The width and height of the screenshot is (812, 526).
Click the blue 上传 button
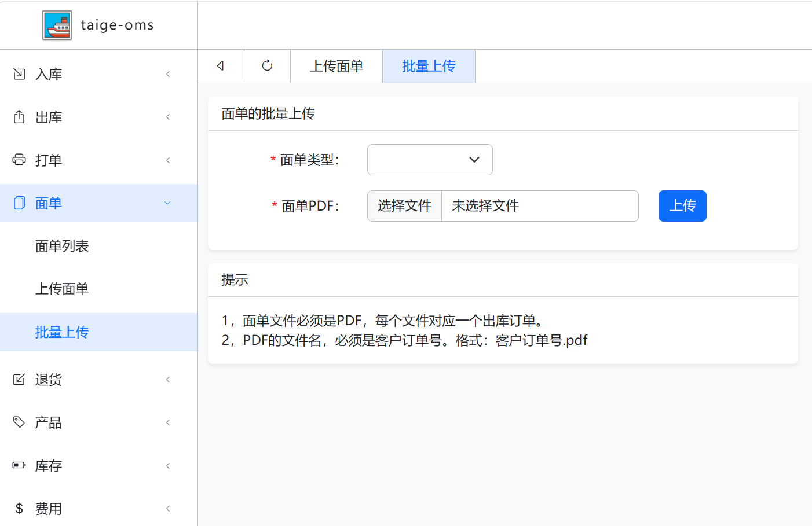(x=682, y=206)
